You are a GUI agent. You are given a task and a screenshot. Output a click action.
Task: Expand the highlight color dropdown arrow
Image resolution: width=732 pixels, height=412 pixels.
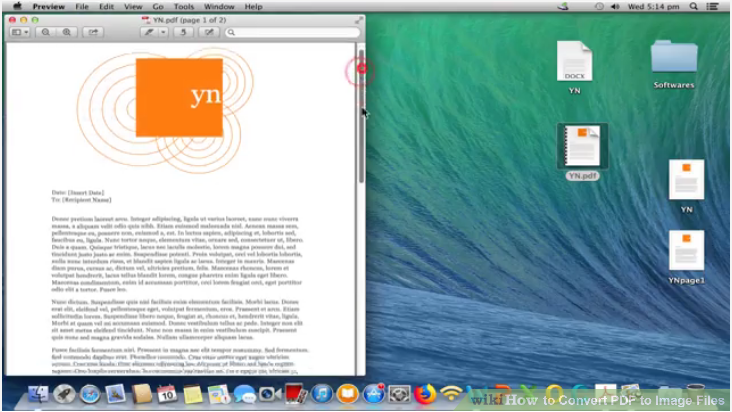point(163,32)
